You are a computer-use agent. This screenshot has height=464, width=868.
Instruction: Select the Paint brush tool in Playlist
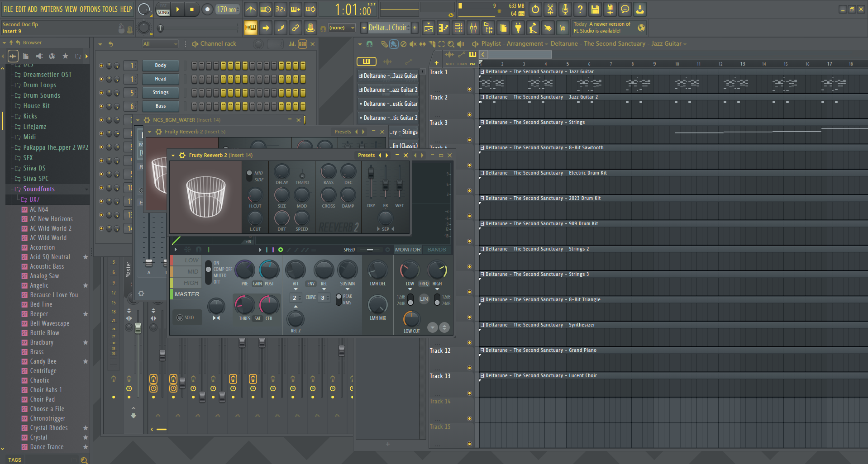coord(394,44)
